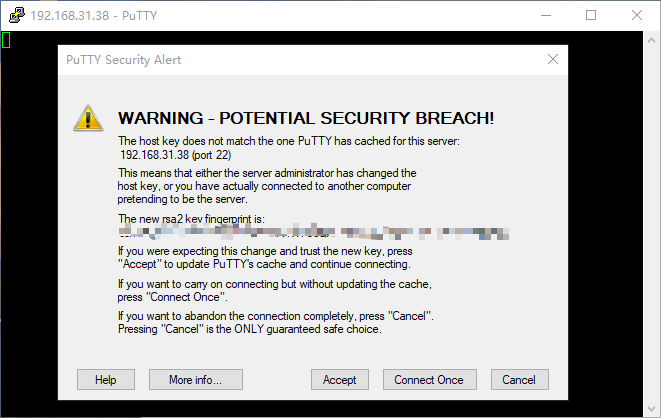Click the 'PuTTY Security Alert' dialog title

tap(124, 60)
